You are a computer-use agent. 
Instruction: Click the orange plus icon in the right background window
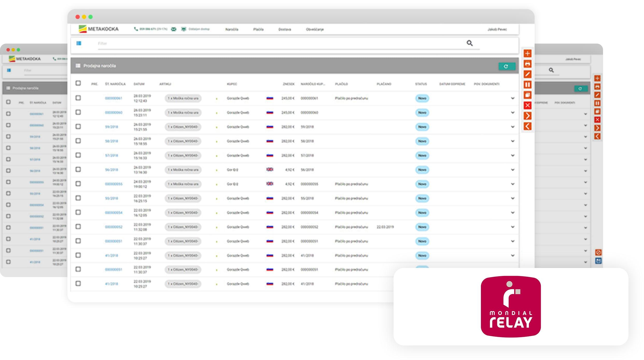(x=597, y=78)
